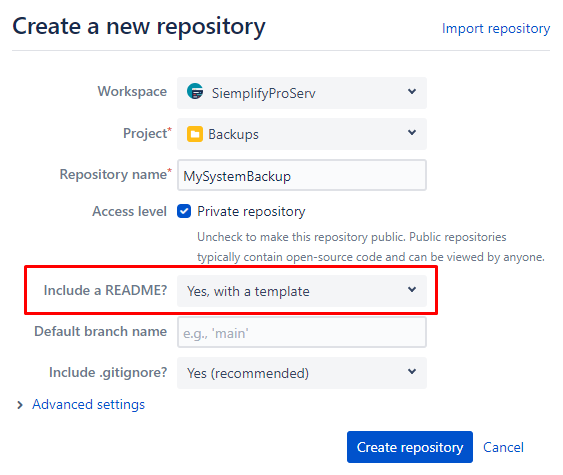Uncheck the Private repository checkbox
Viewport: 563px width, 475px height.
coord(184,211)
